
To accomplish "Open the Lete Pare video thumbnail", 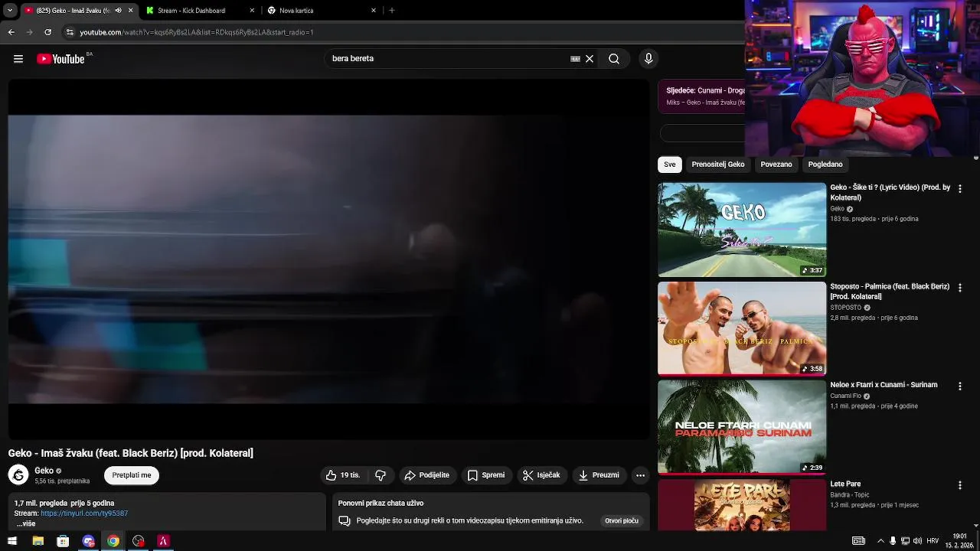I will [742, 505].
